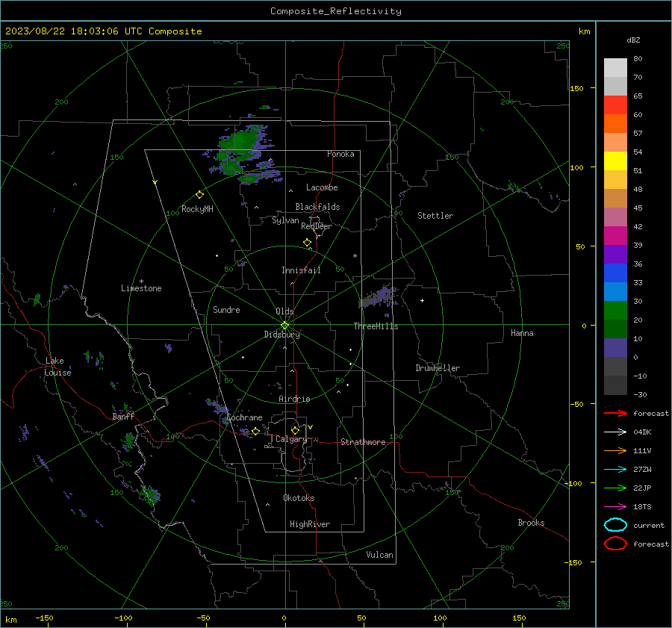Image resolution: width=672 pixels, height=628 pixels.
Task: Click the 51 dBZ yellow color swatch
Action: (x=615, y=161)
